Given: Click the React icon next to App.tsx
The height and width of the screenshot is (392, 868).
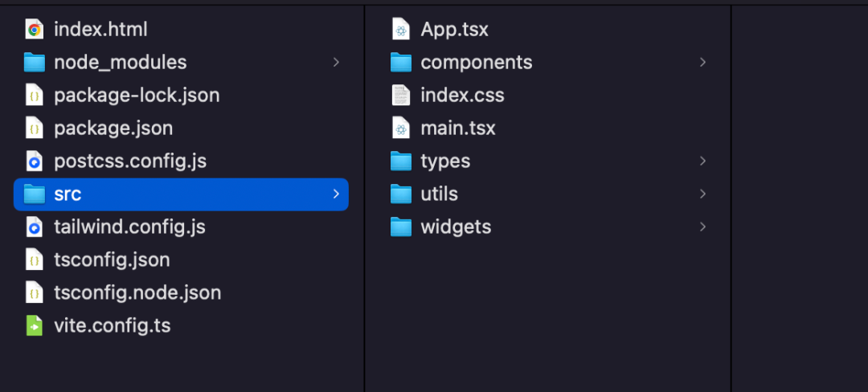Looking at the screenshot, I should (x=401, y=29).
